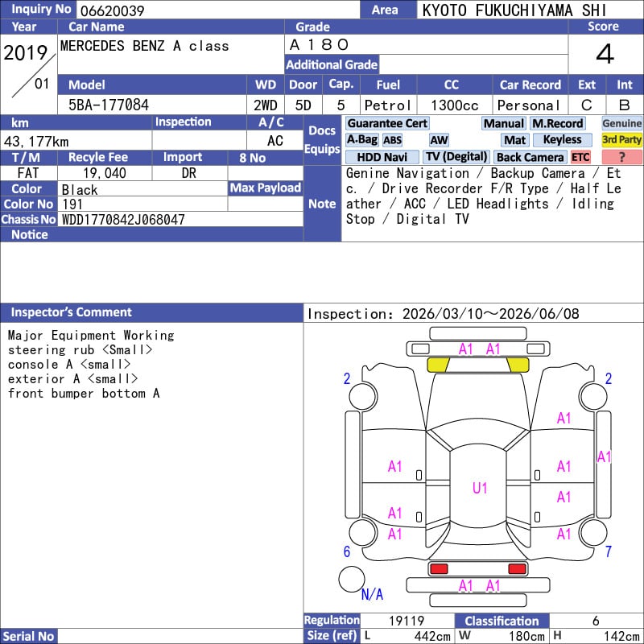
Task: Click the Notice section header
Action: [29, 234]
